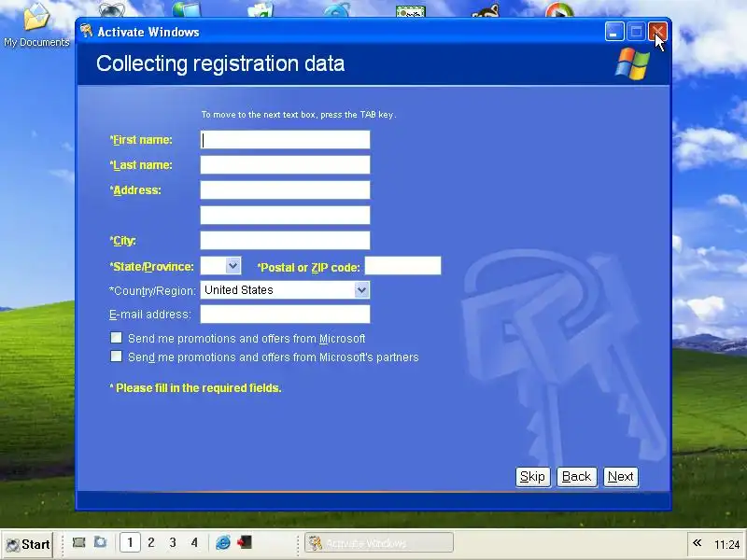
Task: Proceed with the Next button
Action: click(x=620, y=477)
